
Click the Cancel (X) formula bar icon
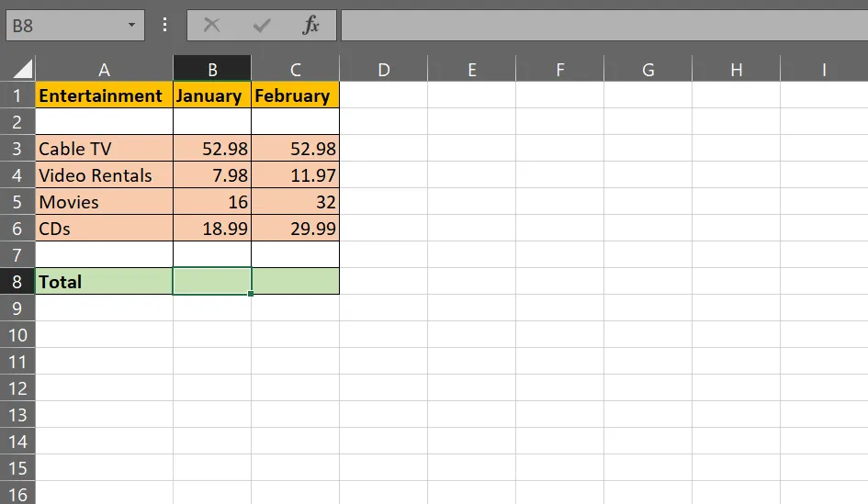(x=211, y=25)
